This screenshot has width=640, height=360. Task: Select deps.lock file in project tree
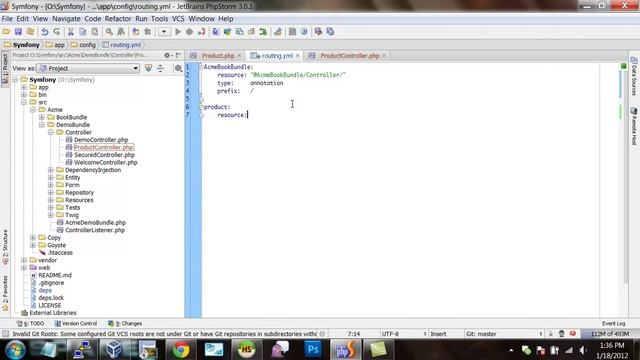click(51, 298)
